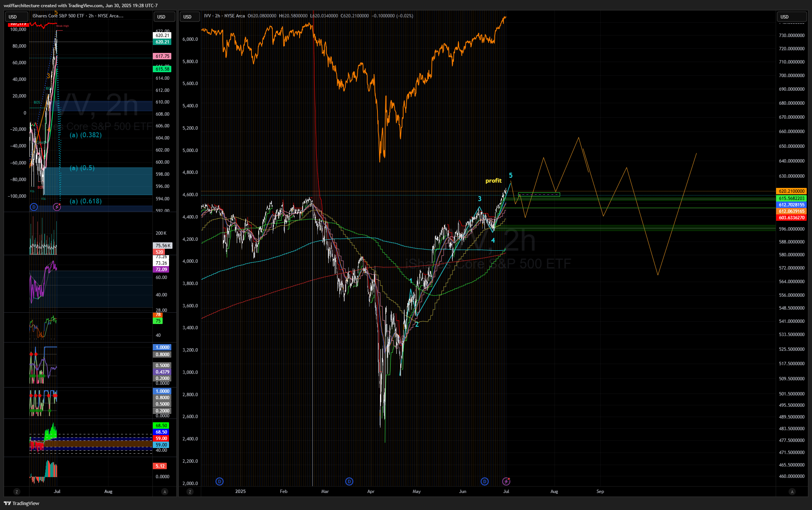Click the blue 612.7028155 price label
Image resolution: width=812 pixels, height=510 pixels.
[x=792, y=205]
